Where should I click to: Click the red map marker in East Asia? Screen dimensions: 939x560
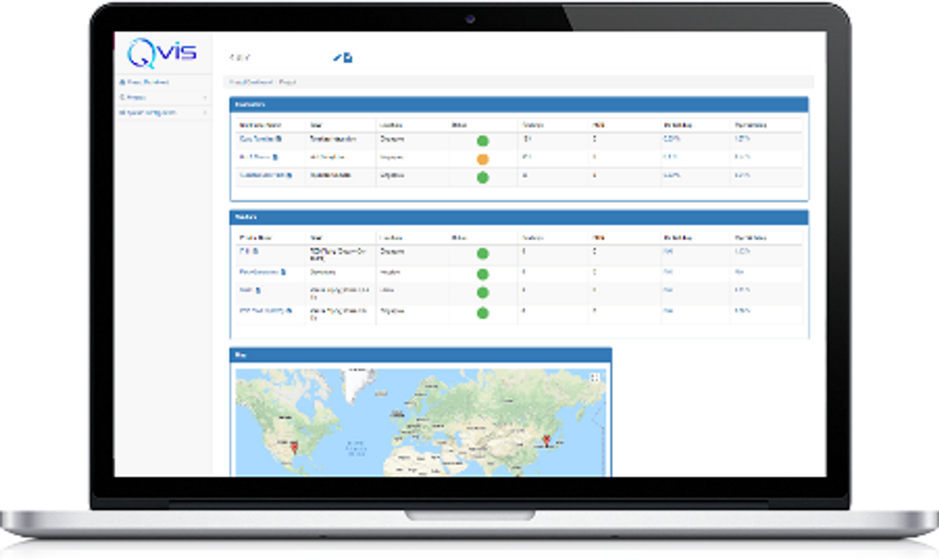546,440
